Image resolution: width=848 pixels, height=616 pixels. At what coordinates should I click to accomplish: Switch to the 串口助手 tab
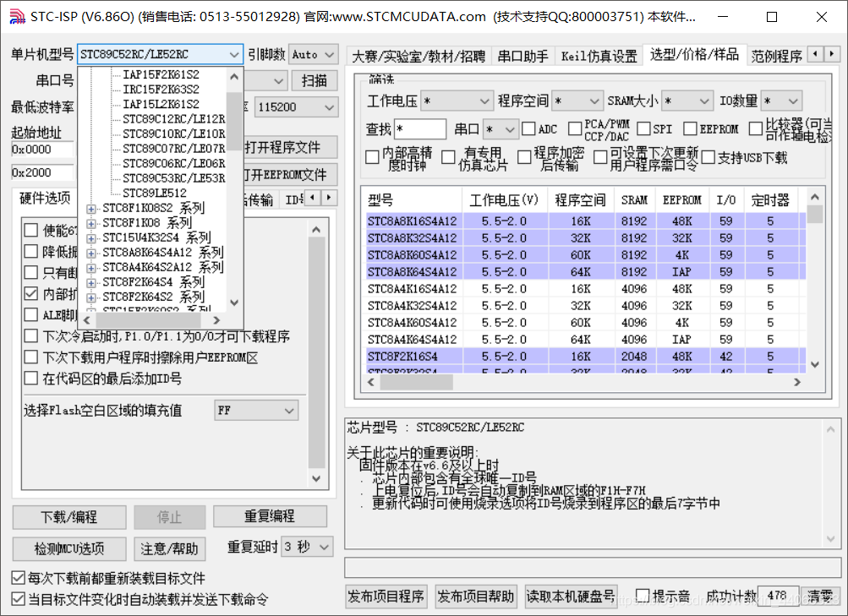(x=522, y=57)
